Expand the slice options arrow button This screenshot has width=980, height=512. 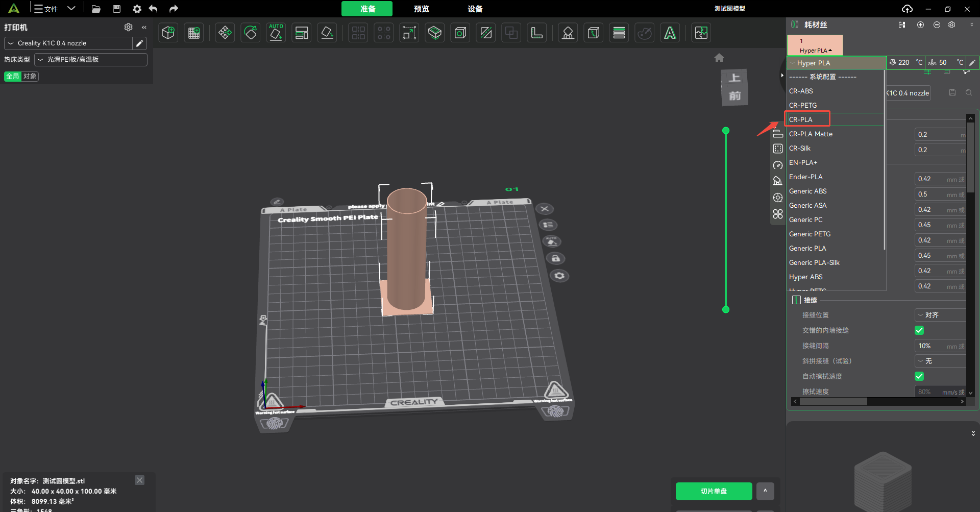(765, 491)
